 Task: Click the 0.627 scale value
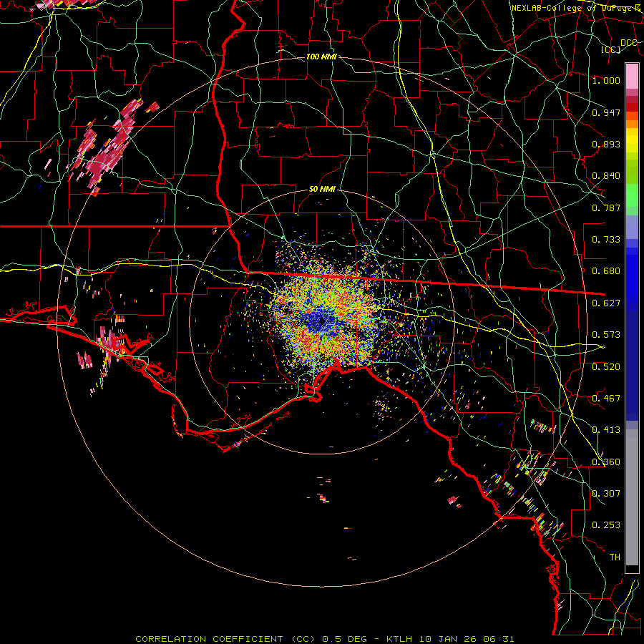coord(606,303)
